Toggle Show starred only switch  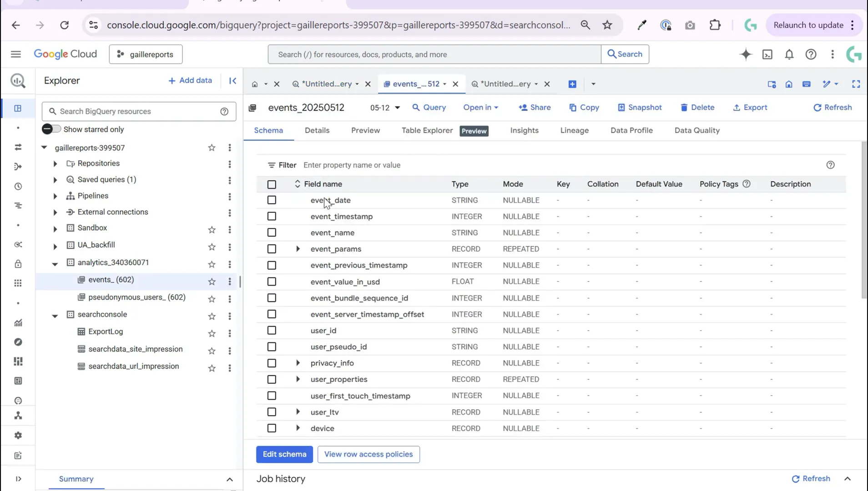51,129
